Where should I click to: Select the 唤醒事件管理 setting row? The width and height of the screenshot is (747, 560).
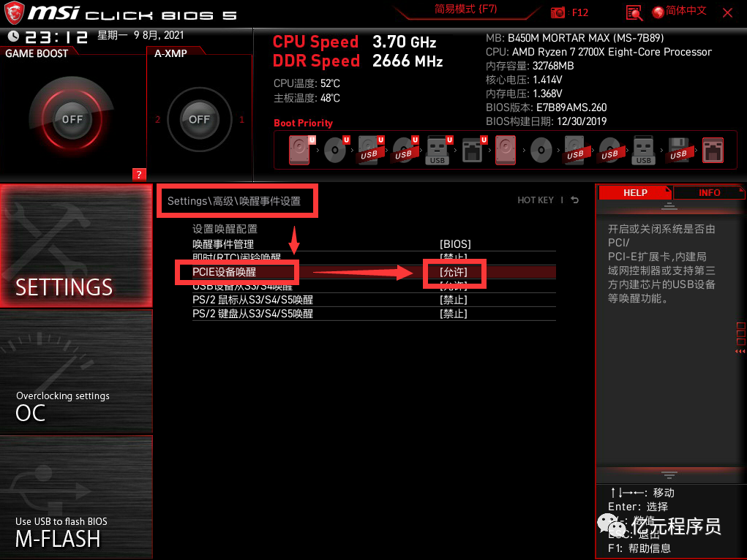tap(374, 244)
